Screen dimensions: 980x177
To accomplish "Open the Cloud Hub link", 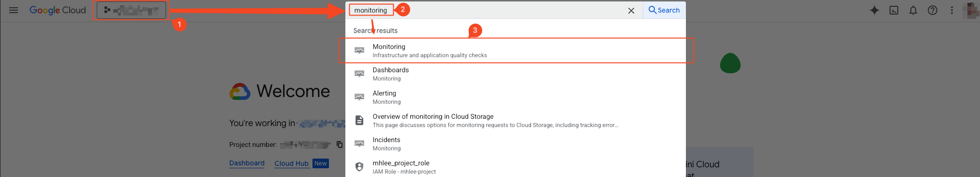I will click(x=292, y=163).
